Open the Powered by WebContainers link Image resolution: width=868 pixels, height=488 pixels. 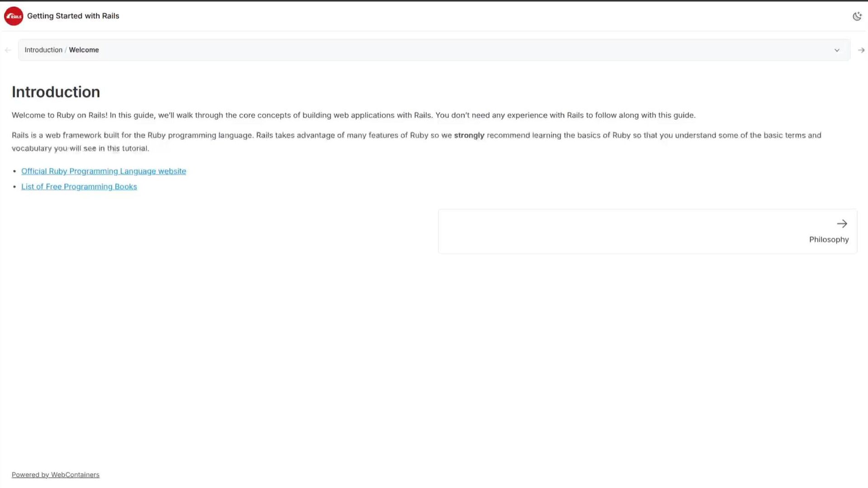click(56, 474)
